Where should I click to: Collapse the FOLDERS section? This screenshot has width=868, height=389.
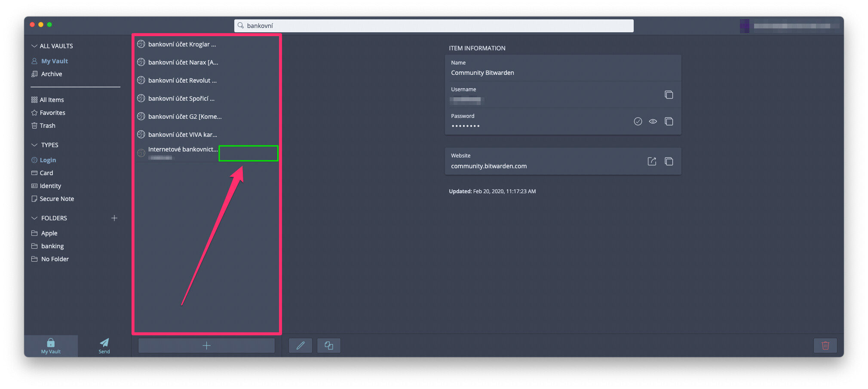coord(34,218)
